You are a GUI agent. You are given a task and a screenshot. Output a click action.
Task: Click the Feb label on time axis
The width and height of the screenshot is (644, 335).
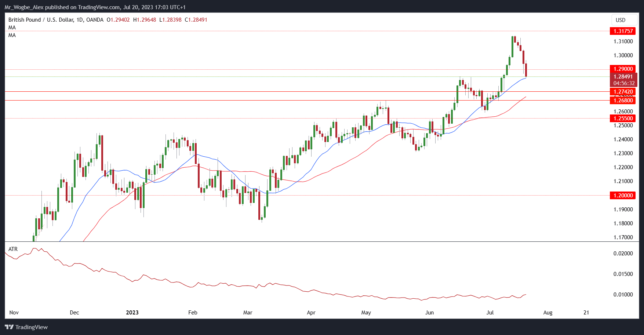tap(193, 313)
